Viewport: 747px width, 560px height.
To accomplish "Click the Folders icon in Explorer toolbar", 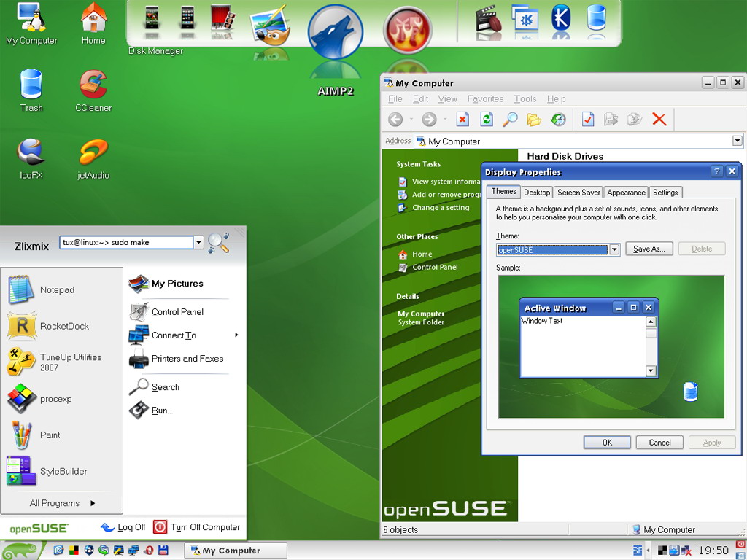I will 535,118.
